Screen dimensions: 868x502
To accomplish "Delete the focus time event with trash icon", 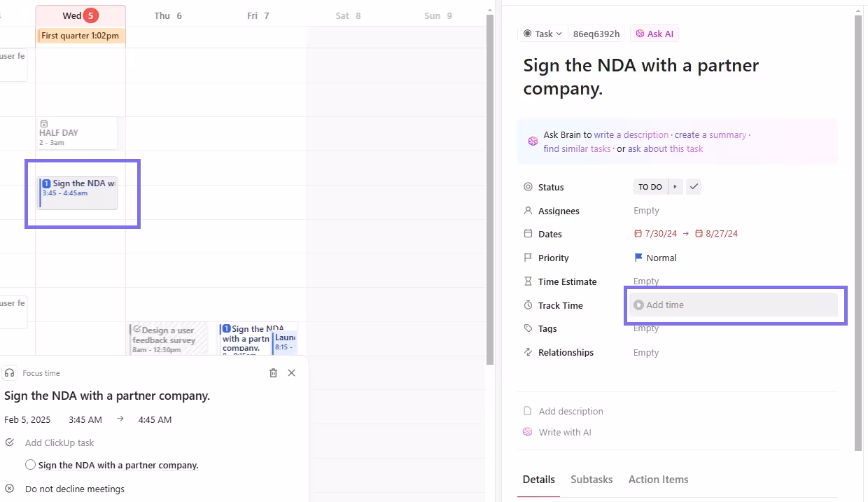I will (273, 373).
